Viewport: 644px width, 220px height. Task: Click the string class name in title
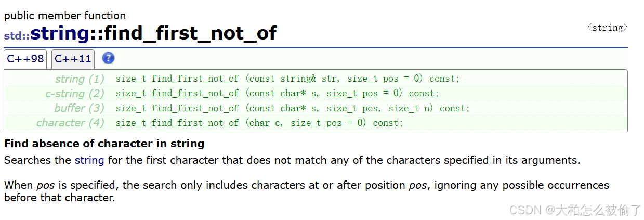(x=60, y=34)
